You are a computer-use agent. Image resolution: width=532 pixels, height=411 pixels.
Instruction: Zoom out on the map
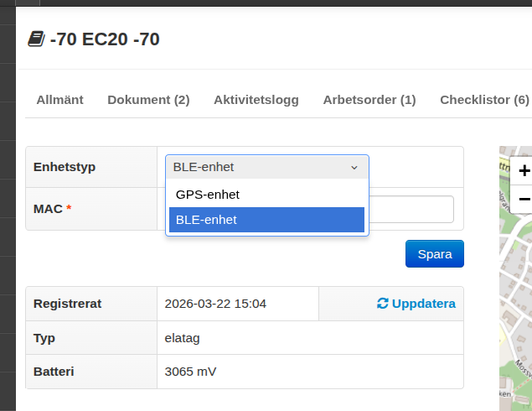click(524, 199)
